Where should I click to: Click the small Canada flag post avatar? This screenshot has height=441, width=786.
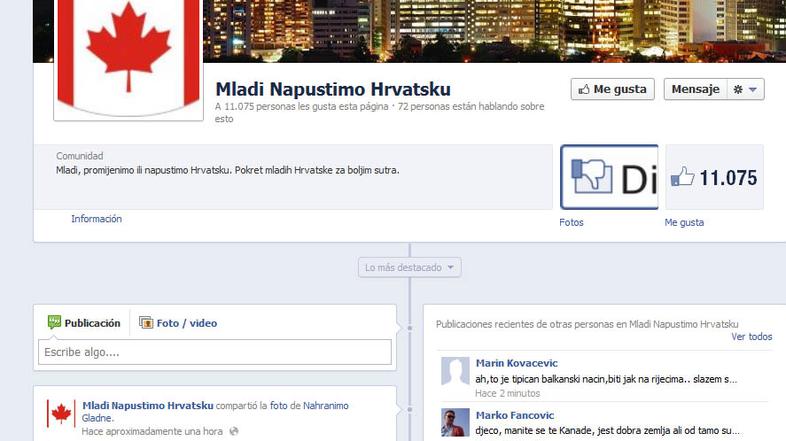(x=61, y=413)
